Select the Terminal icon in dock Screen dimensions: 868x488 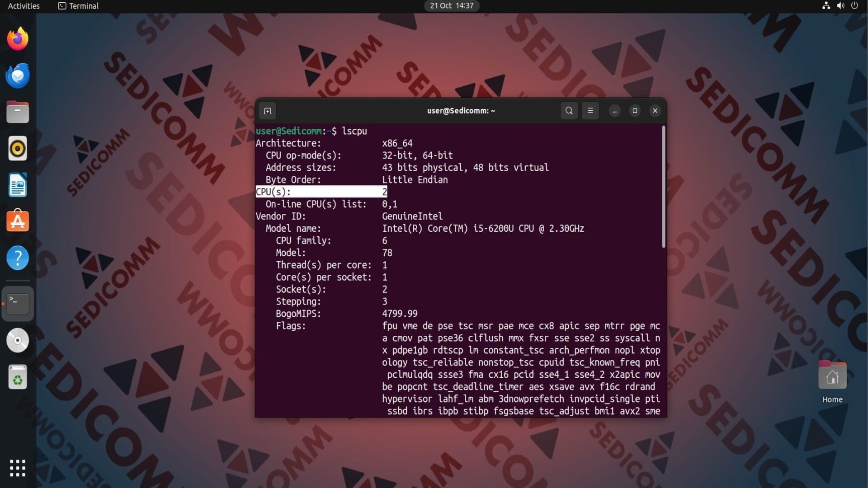(18, 303)
